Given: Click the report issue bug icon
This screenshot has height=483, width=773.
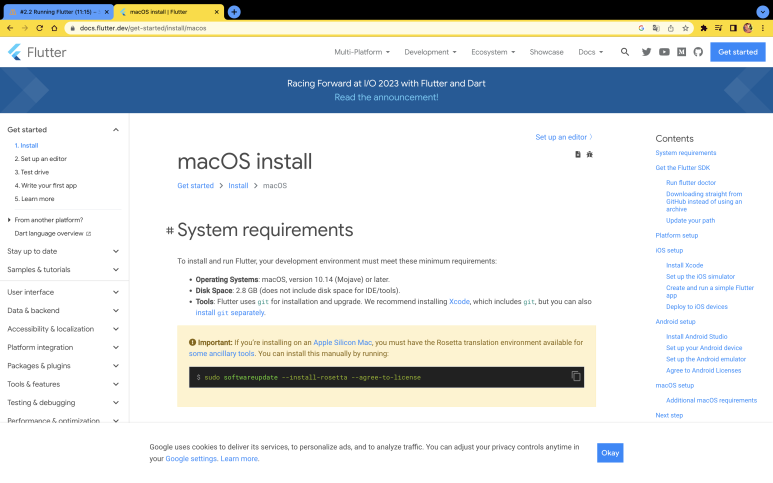Looking at the screenshot, I should pyautogui.click(x=590, y=154).
